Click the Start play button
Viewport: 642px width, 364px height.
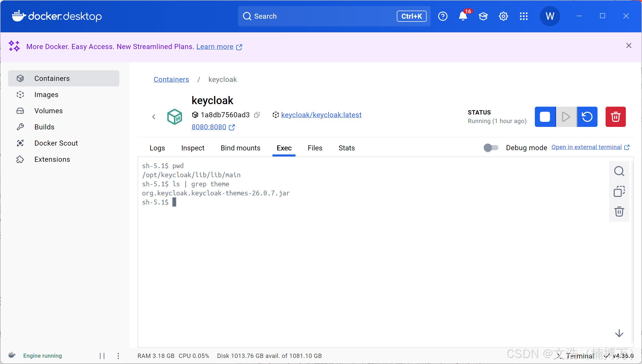click(566, 117)
